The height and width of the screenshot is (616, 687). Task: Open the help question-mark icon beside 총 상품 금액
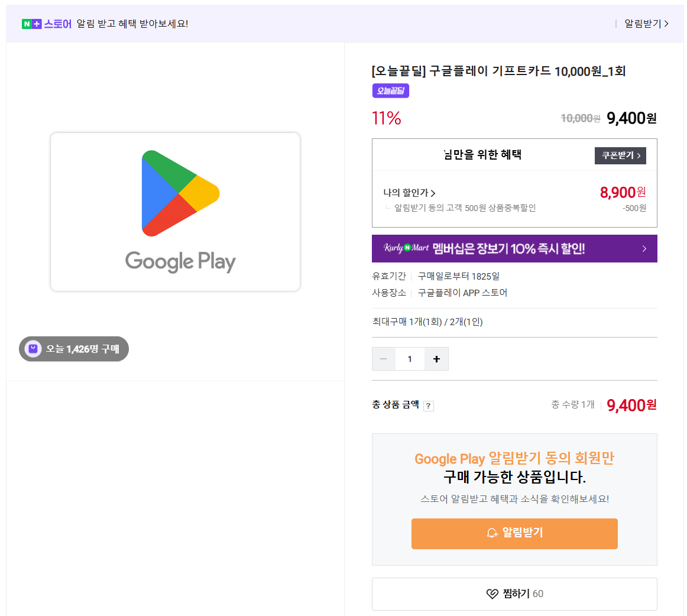click(x=428, y=406)
